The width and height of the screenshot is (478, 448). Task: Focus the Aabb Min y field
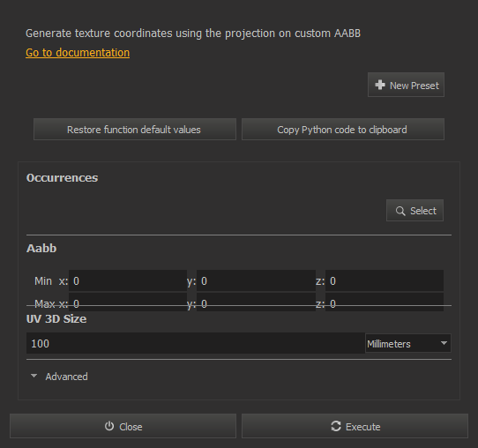(x=256, y=280)
